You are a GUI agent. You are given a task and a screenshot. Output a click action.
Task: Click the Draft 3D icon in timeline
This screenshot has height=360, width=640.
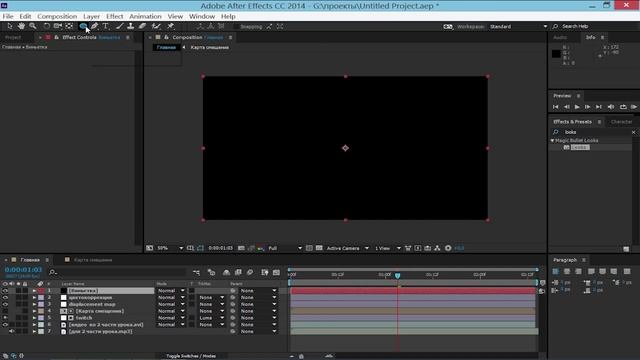(x=211, y=272)
